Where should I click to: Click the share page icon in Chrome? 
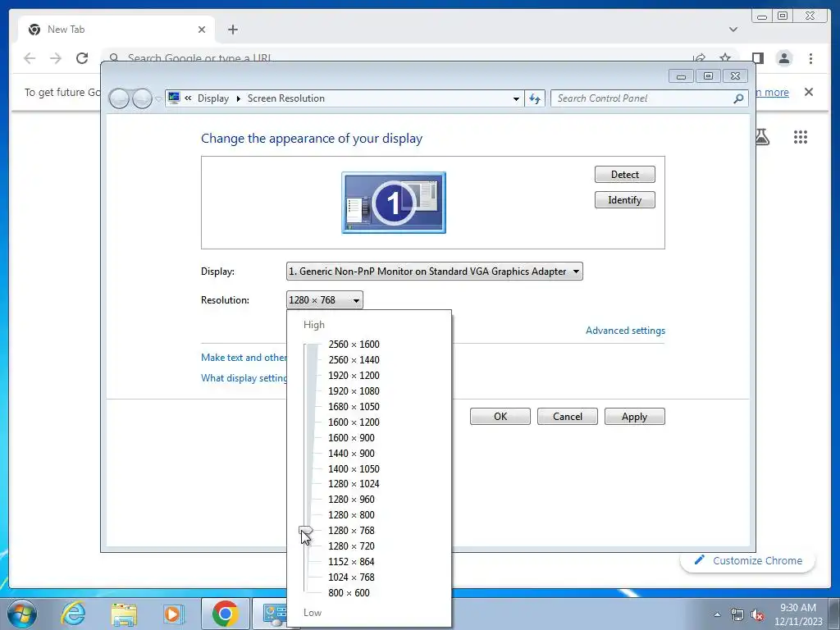699,57
